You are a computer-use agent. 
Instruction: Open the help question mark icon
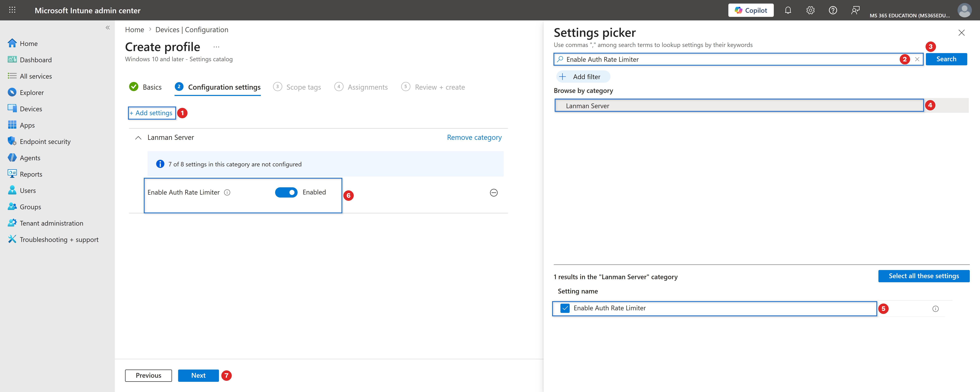click(833, 10)
